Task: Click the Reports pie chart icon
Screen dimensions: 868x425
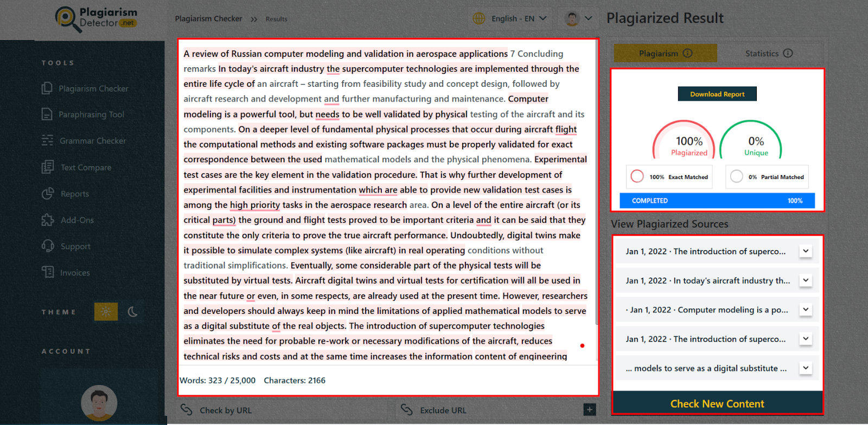Action: 48,194
